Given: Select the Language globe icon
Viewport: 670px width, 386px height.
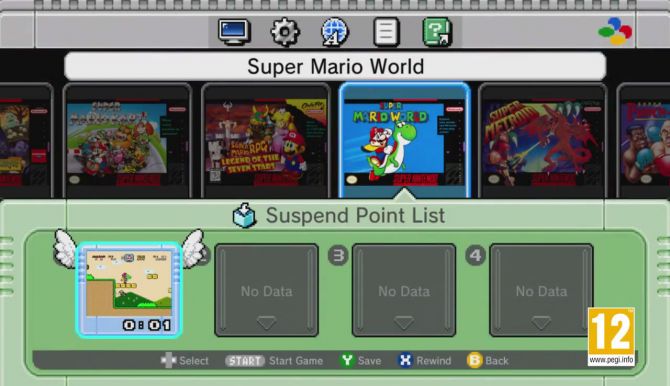Looking at the screenshot, I should (335, 32).
